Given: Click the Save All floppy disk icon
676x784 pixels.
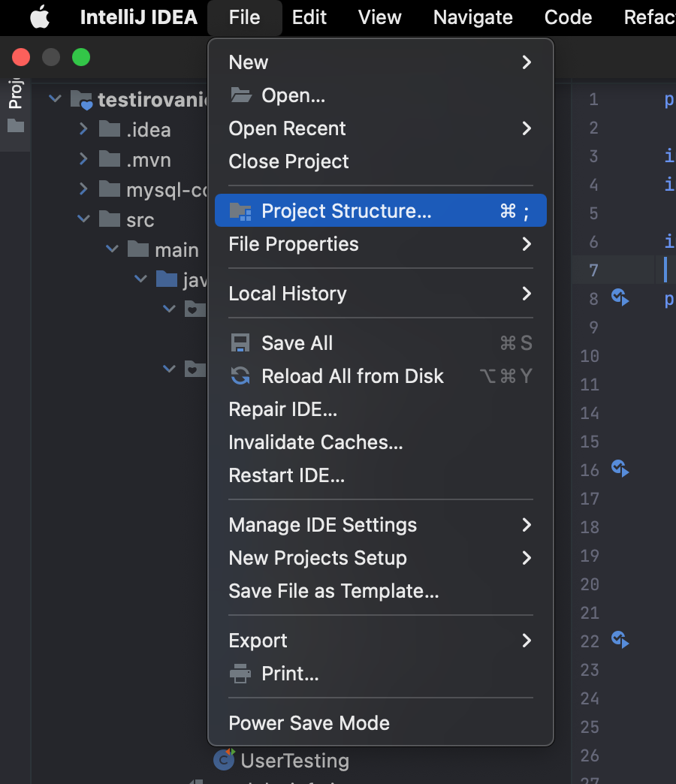Looking at the screenshot, I should coord(240,343).
